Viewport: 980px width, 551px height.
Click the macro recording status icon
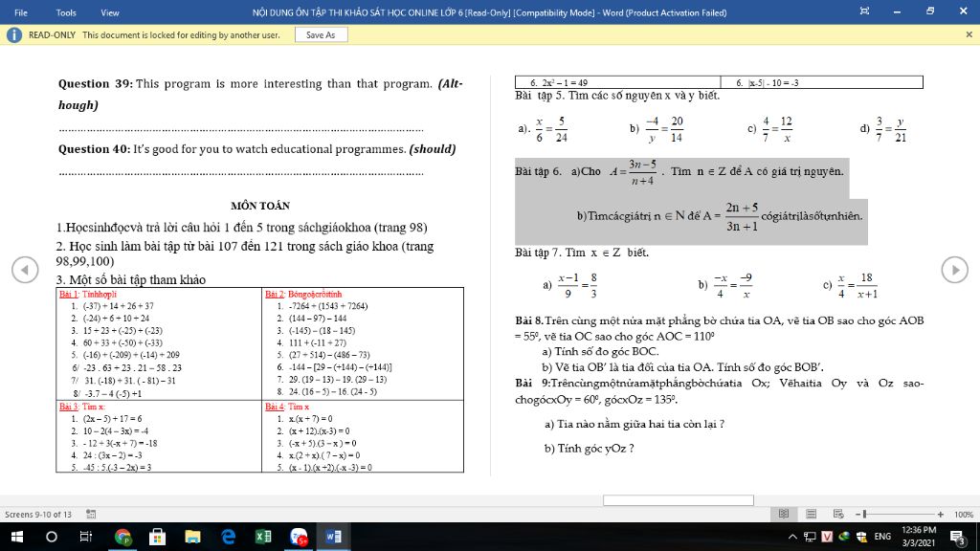click(x=91, y=514)
